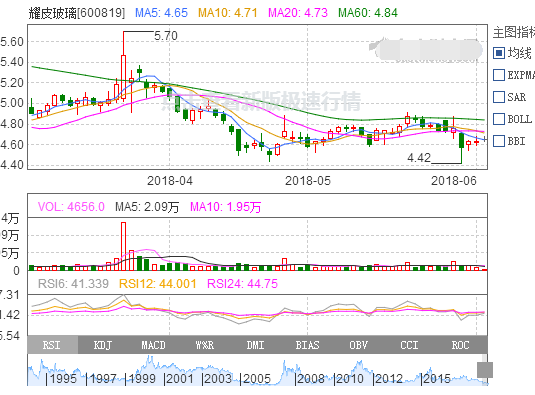Screen dimensions: 535x395
Task: Select the active RSI tab
Action: click(x=53, y=345)
